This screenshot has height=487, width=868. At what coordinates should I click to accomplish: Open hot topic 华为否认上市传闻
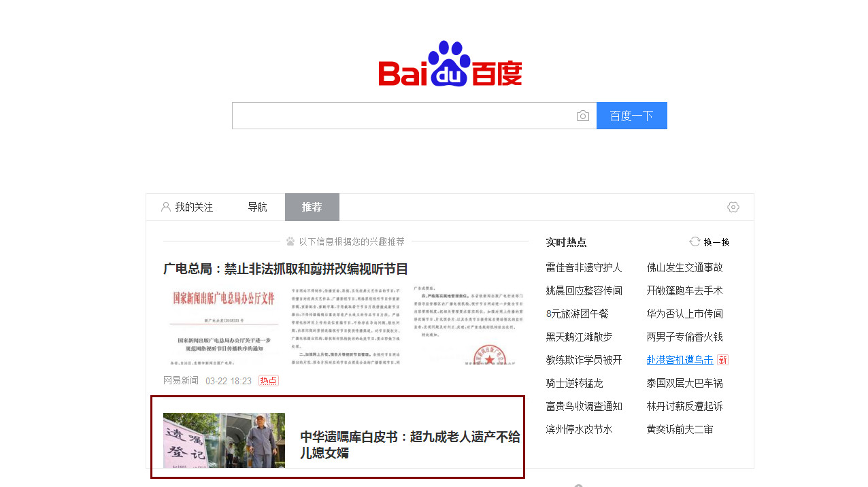click(685, 314)
